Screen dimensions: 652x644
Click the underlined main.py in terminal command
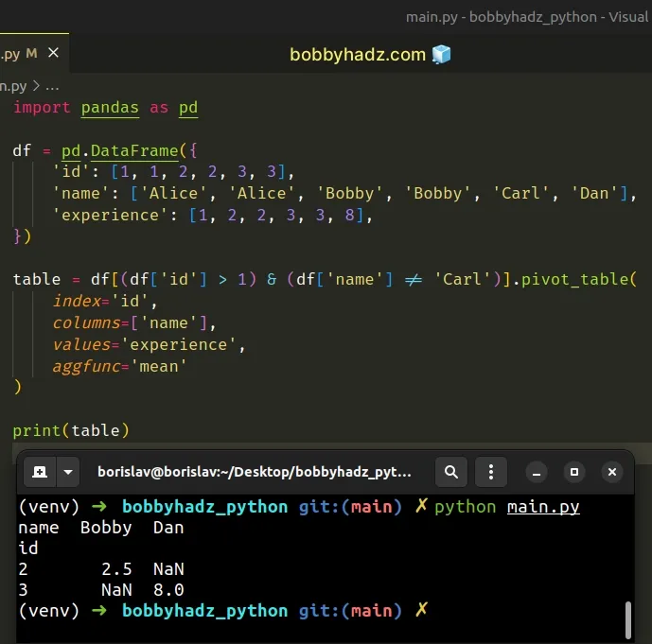(543, 507)
